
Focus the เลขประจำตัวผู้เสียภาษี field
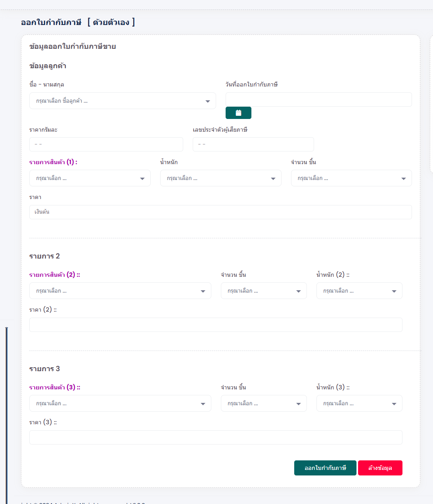click(253, 144)
